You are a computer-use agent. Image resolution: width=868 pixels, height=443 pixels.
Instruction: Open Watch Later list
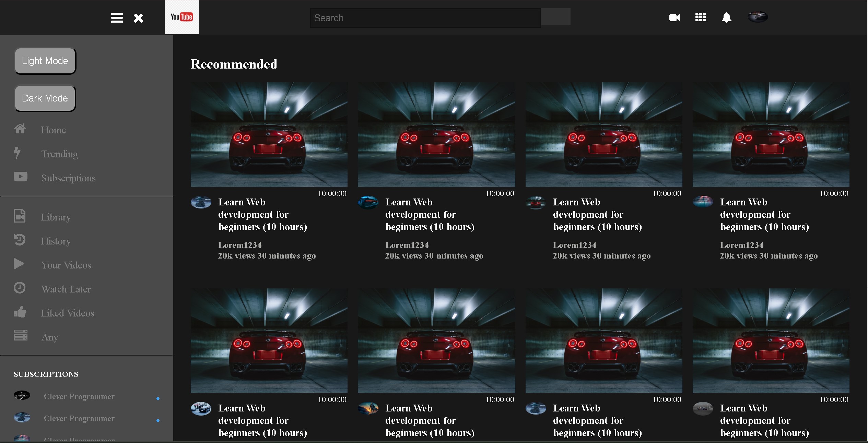pos(66,289)
